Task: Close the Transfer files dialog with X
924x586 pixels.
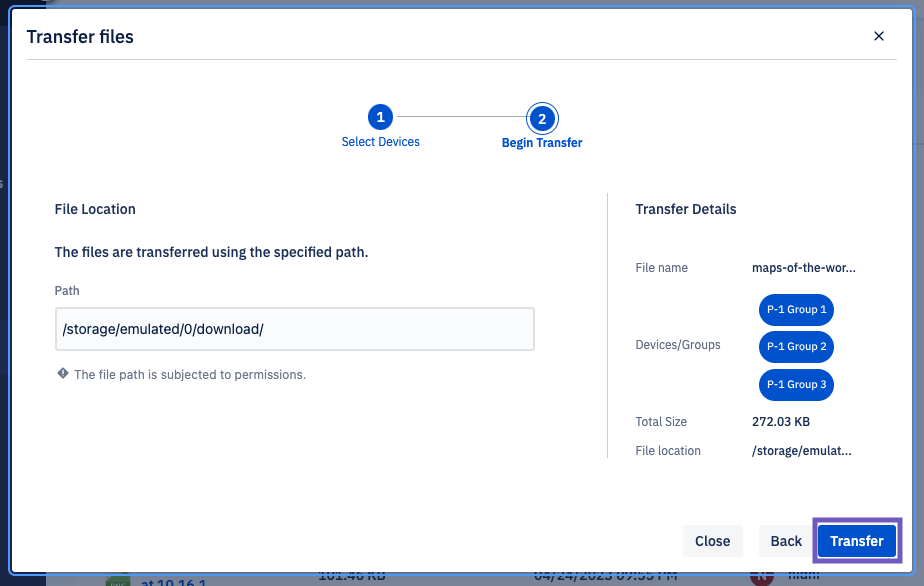Action: point(878,37)
